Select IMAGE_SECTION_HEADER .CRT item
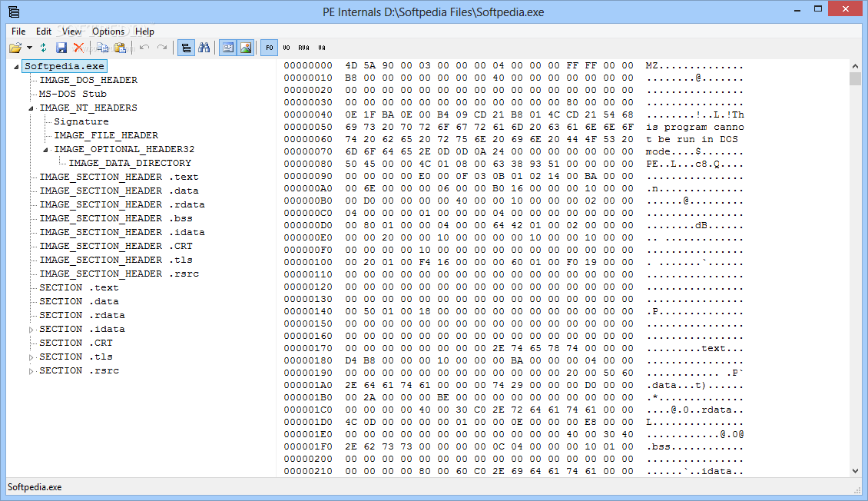The image size is (868, 501). [x=116, y=247]
